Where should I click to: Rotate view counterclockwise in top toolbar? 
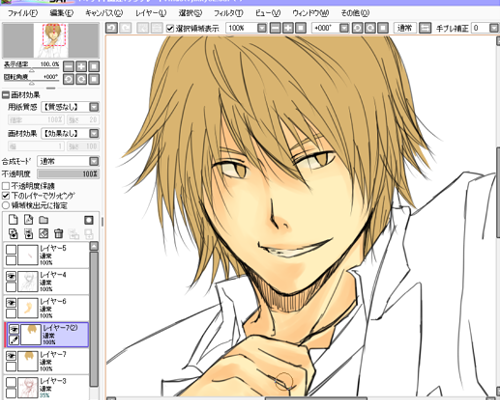[357, 28]
